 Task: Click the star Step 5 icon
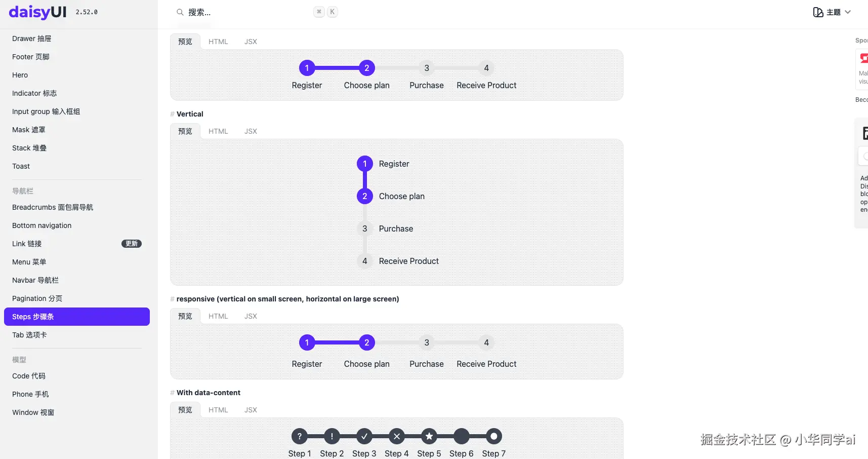pos(429,436)
